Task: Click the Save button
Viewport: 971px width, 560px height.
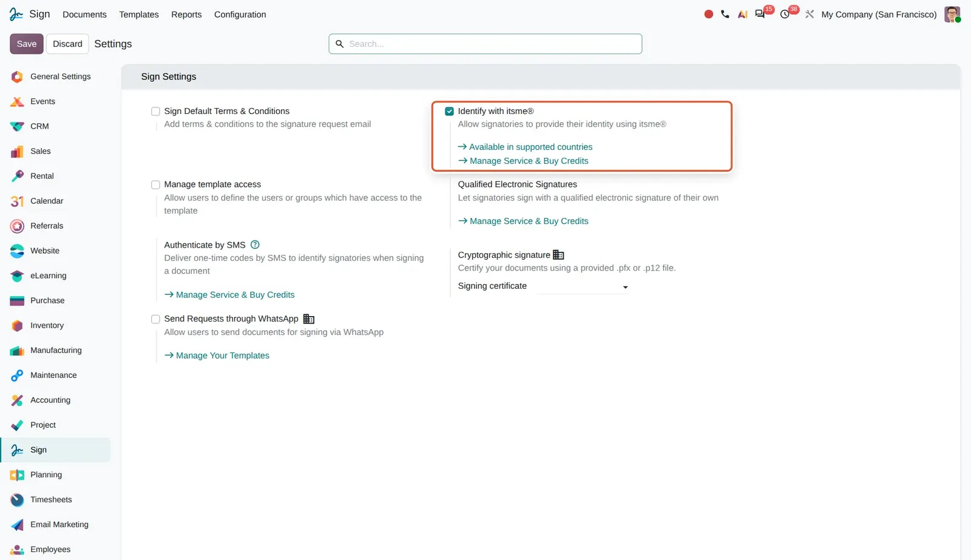Action: 27,44
